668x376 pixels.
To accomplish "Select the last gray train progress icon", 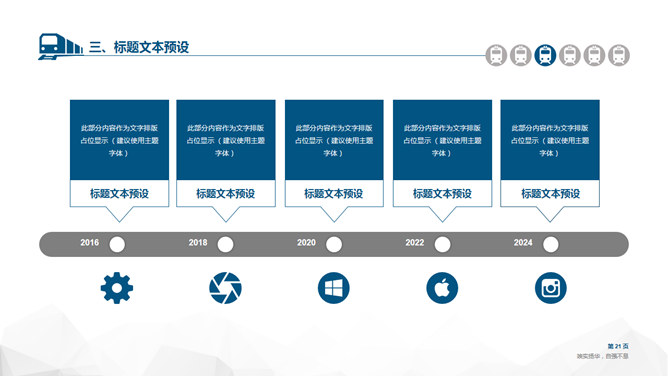I will (x=619, y=55).
